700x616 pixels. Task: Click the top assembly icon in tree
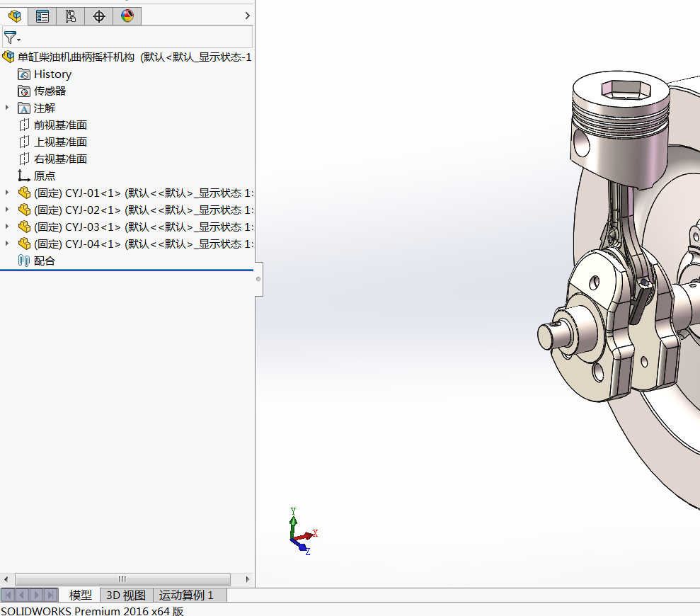coord(8,57)
